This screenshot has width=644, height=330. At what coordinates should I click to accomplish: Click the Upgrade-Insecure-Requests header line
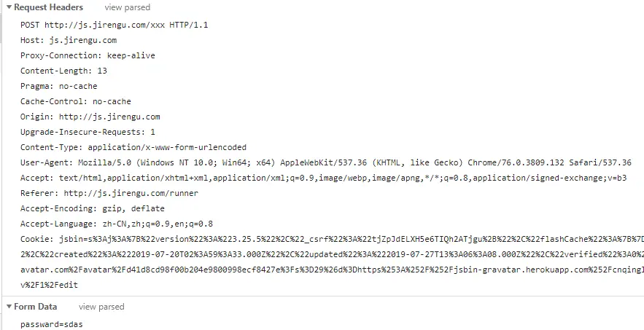coord(88,132)
